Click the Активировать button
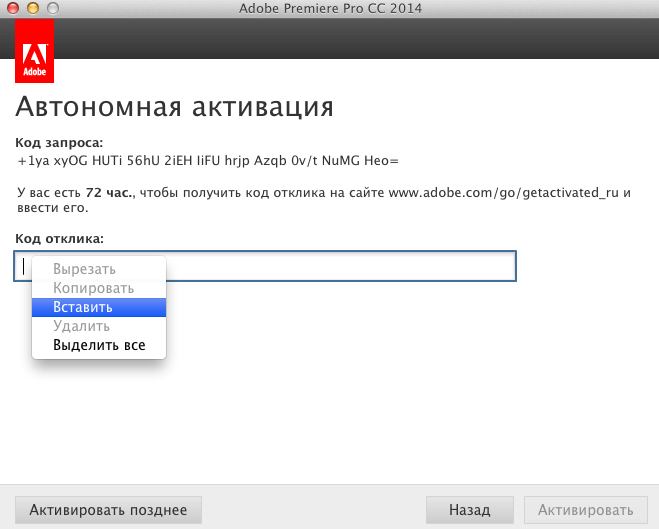 (x=586, y=510)
